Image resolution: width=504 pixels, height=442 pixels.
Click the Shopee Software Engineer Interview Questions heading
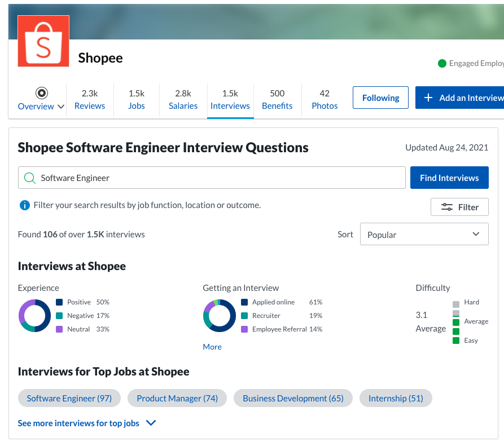[x=163, y=148]
